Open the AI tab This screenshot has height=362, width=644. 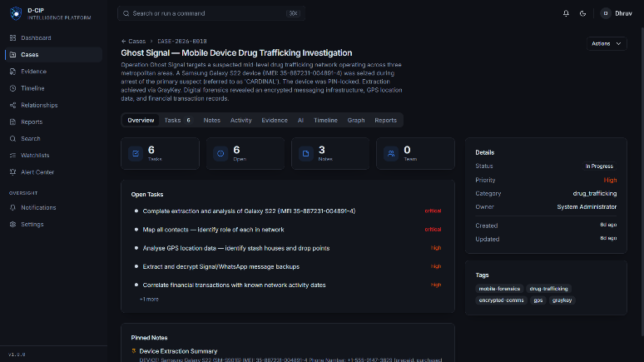click(300, 121)
